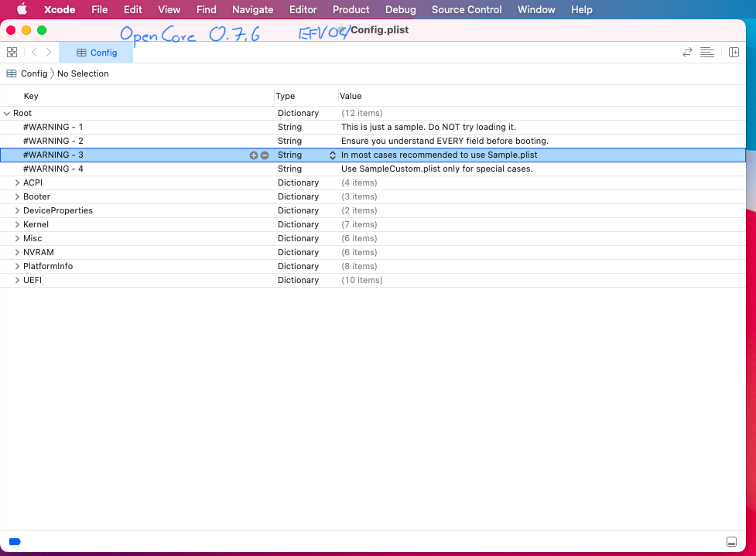Expand the Kernel dictionary
756x556 pixels.
pos(17,224)
